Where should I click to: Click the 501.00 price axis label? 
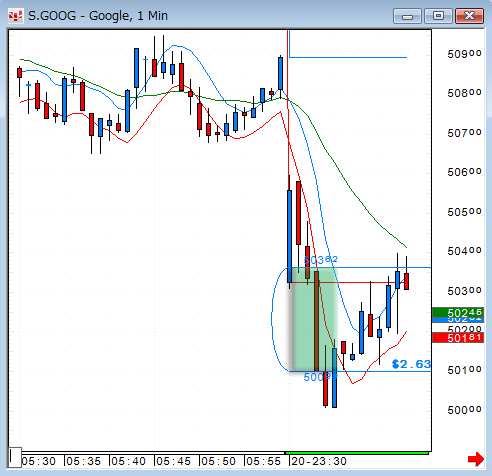(x=464, y=370)
